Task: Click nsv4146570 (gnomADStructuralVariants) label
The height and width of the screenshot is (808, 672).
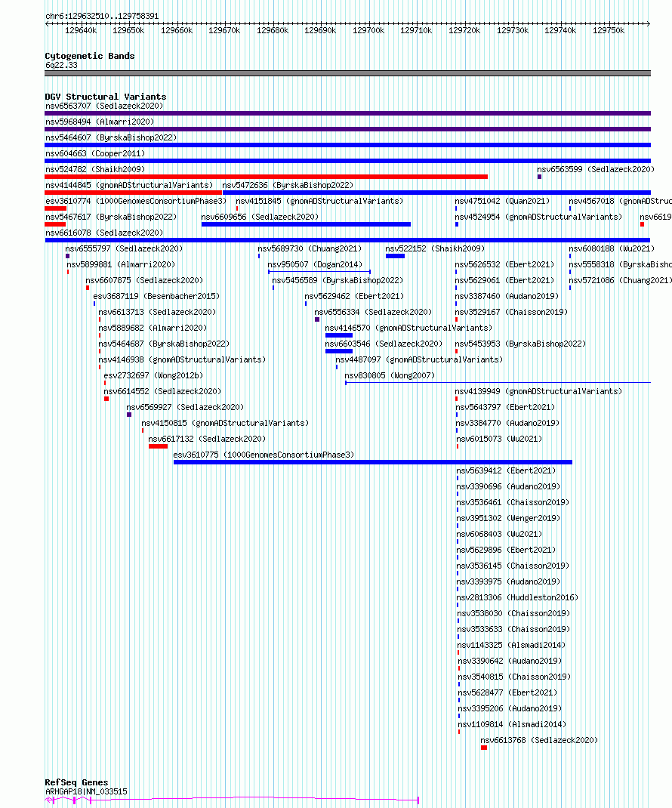Action: [408, 328]
